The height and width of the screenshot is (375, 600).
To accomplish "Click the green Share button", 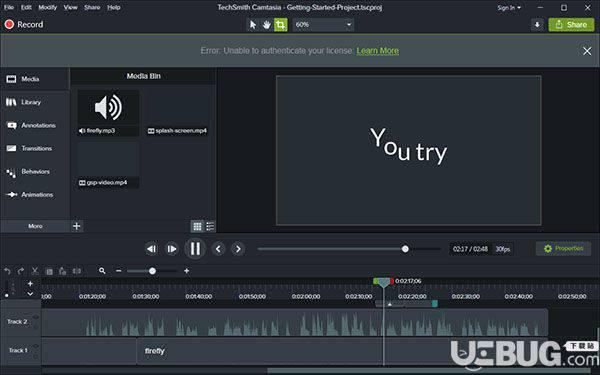I will pyautogui.click(x=571, y=25).
